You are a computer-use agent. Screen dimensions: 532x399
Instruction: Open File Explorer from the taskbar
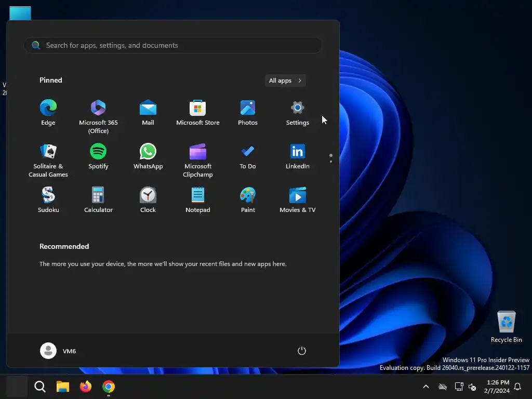[63, 387]
